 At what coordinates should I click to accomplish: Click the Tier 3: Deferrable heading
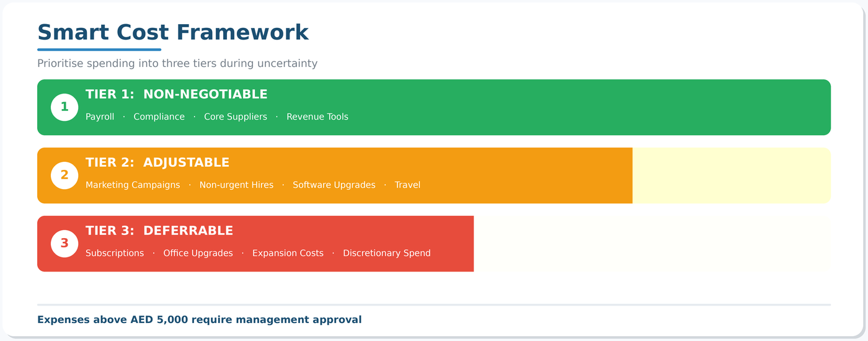[x=159, y=231]
